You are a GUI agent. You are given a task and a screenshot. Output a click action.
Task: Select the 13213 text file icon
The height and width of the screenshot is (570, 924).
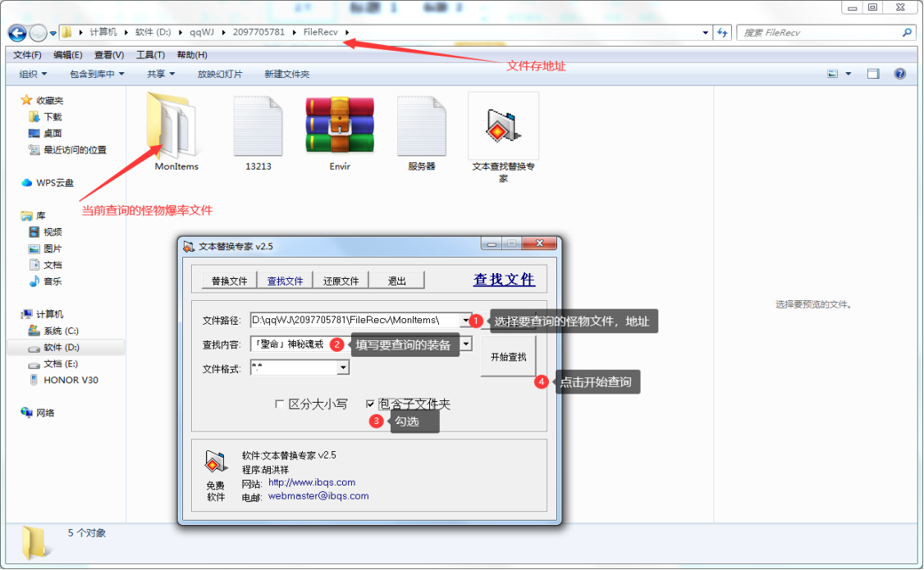258,125
